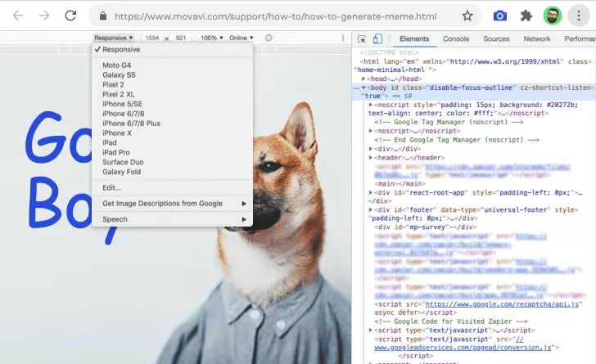The image size is (596, 364).
Task: Choose Surface Duo device
Action: pos(172,162)
